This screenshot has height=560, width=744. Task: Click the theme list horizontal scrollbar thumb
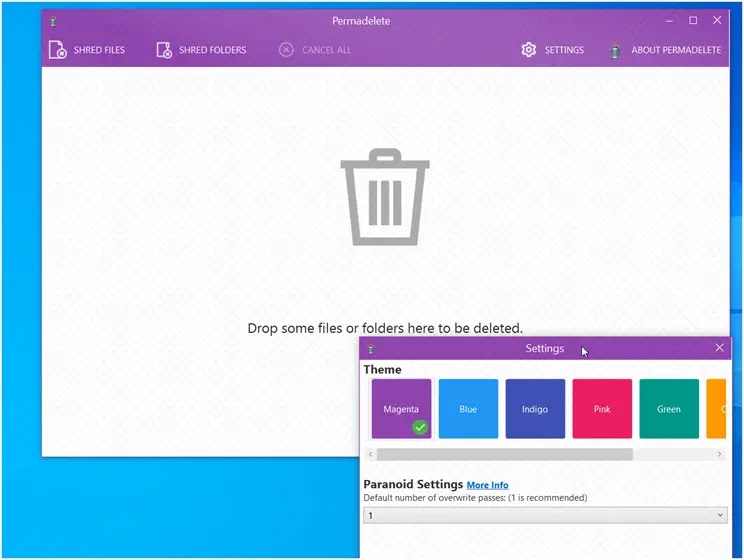pos(504,454)
